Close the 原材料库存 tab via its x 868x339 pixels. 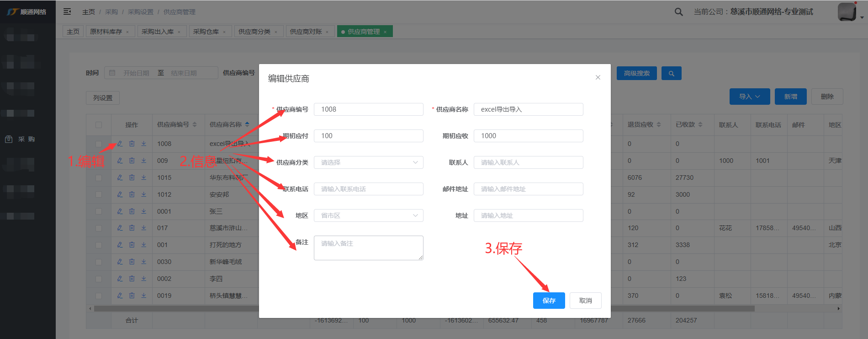pos(127,32)
